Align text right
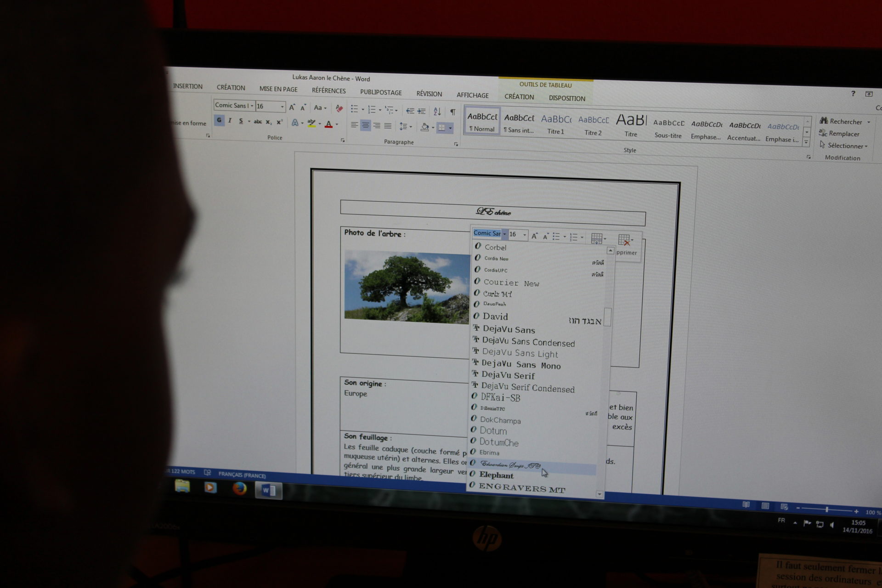Screen dimensions: 882x588 (376, 126)
